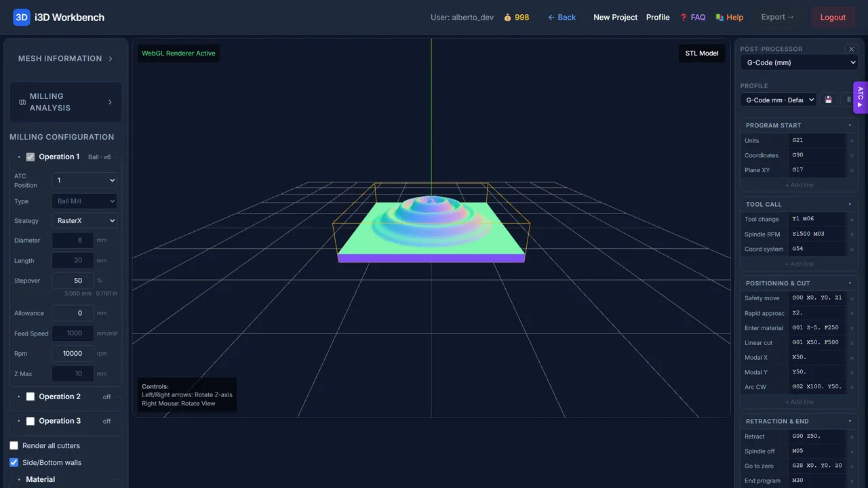
Task: Click the Rpm input field
Action: (x=73, y=354)
